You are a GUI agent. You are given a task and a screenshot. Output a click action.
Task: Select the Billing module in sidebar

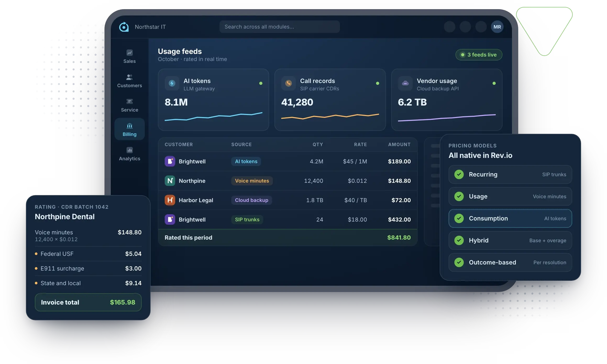(129, 129)
